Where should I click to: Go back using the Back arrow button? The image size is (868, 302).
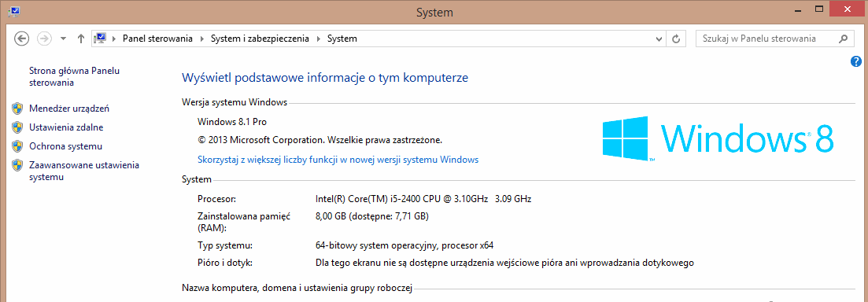tap(20, 39)
